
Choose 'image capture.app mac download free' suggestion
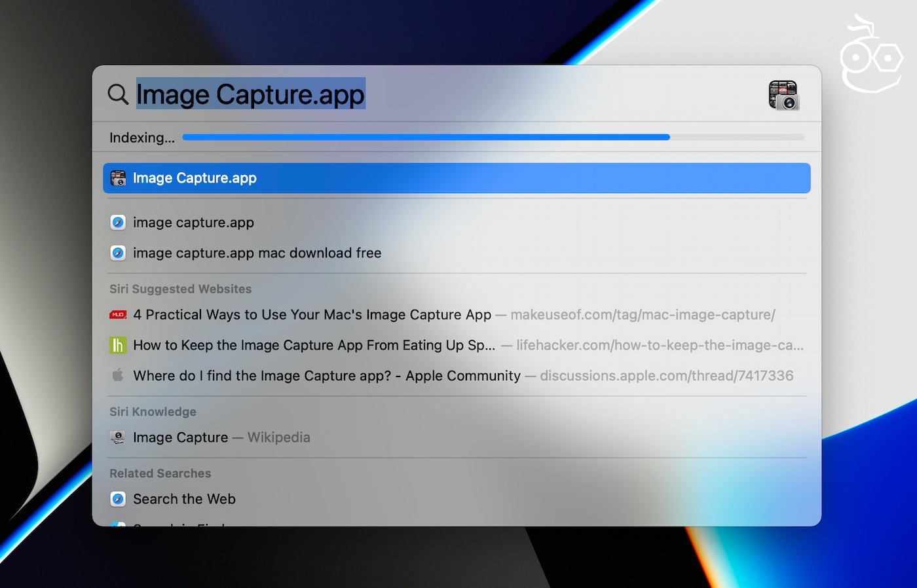pyautogui.click(x=257, y=253)
